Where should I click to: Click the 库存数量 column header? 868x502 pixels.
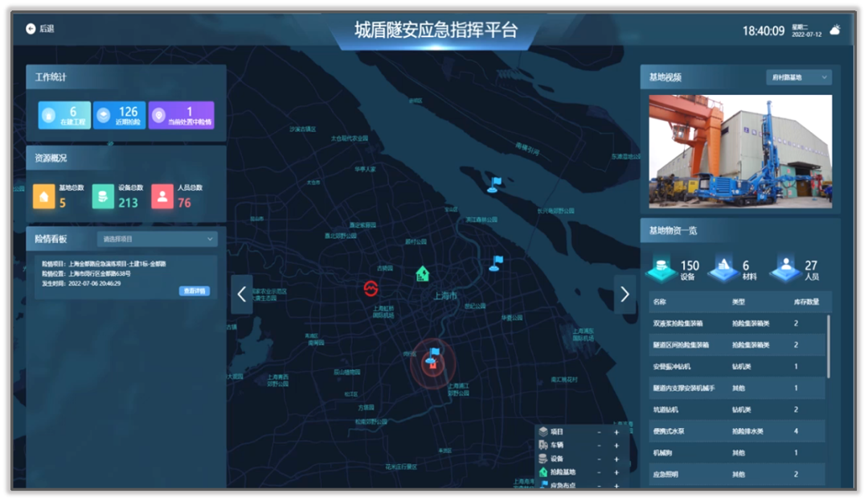point(806,302)
